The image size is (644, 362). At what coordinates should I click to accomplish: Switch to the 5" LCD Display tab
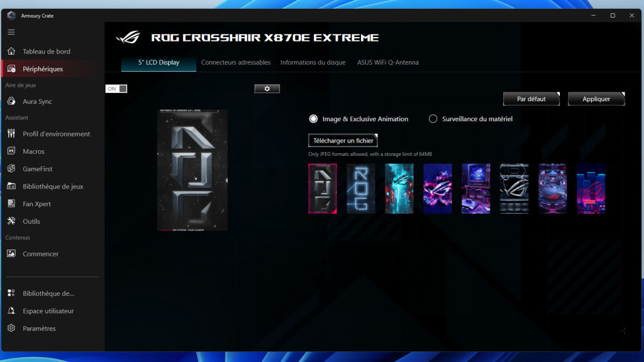coord(158,62)
